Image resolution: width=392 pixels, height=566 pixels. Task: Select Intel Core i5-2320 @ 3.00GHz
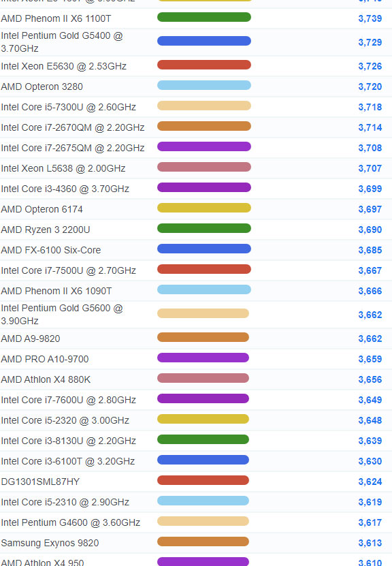(x=65, y=420)
